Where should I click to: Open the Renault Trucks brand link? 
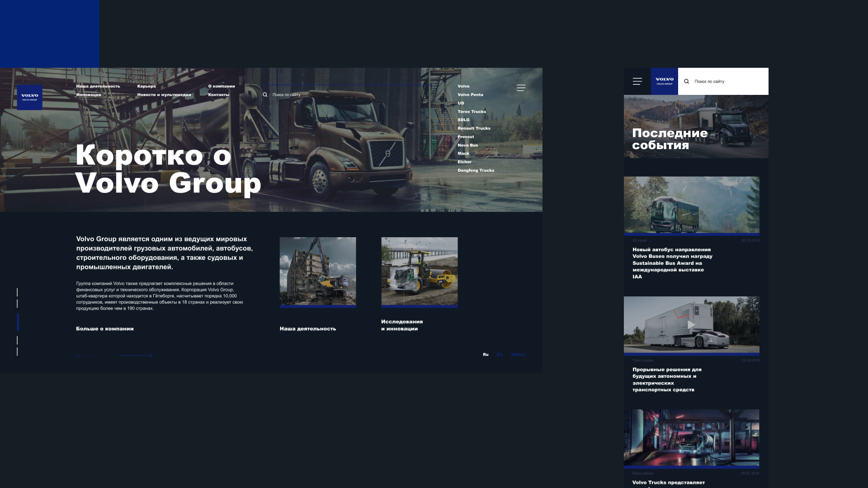(474, 128)
